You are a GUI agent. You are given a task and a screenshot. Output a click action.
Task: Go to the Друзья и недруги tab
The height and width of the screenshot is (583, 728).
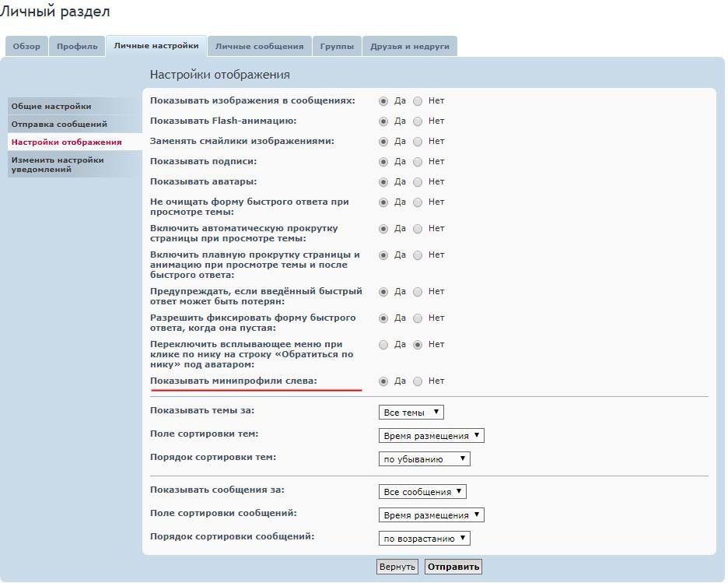(409, 47)
